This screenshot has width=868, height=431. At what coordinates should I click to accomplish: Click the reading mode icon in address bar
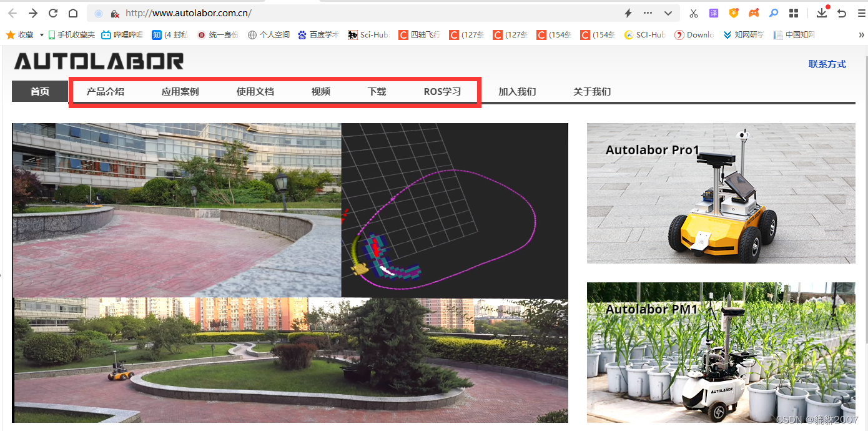point(99,12)
